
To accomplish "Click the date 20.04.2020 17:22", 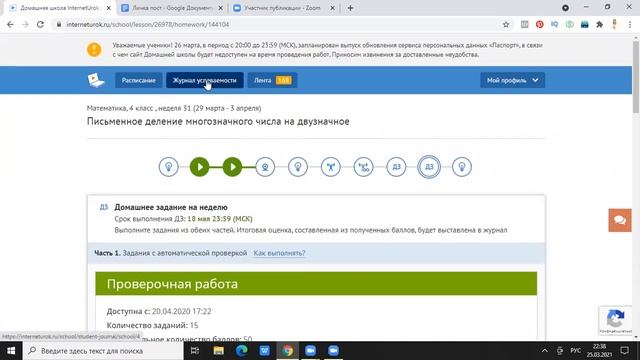I will 182,311.
